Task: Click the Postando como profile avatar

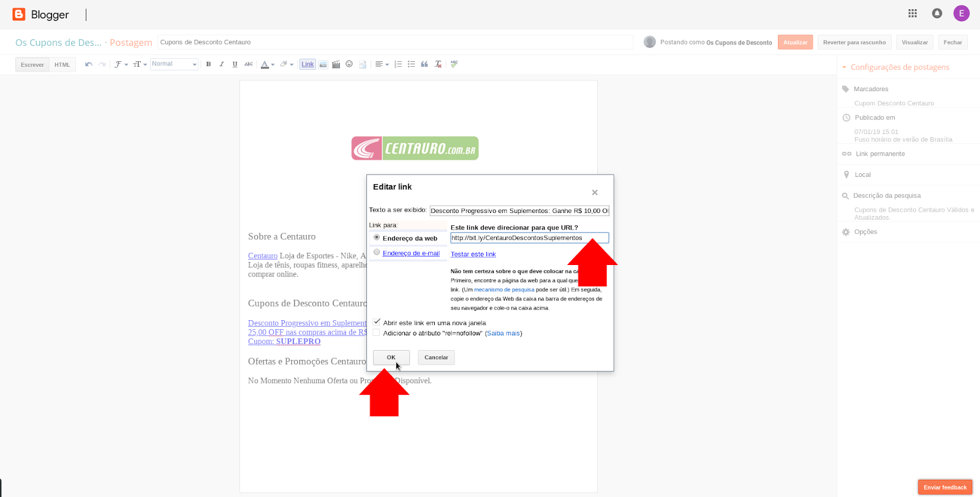Action: [650, 42]
